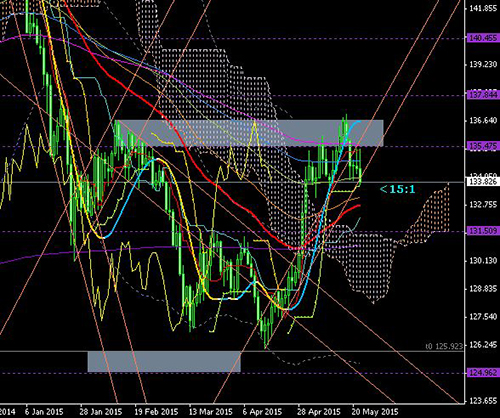Click the 20 May 2015 date label
Viewport: 500px width, 418px height.
coord(374,411)
